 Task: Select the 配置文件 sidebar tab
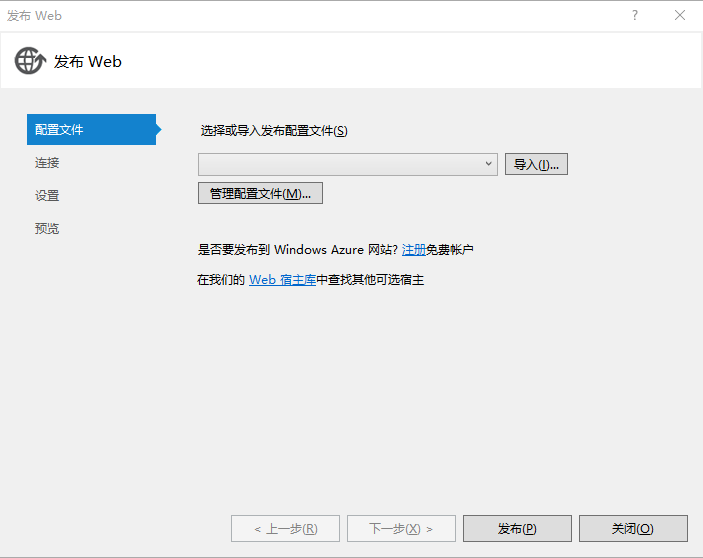[90, 130]
